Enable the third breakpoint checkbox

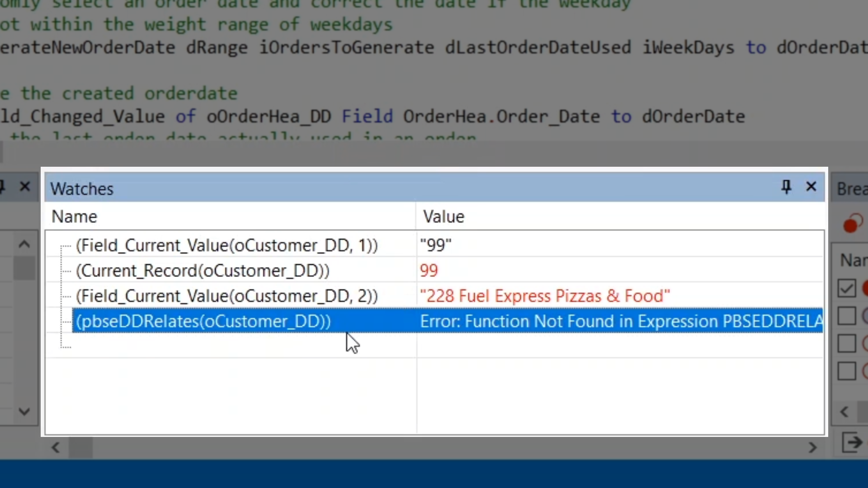pos(846,343)
